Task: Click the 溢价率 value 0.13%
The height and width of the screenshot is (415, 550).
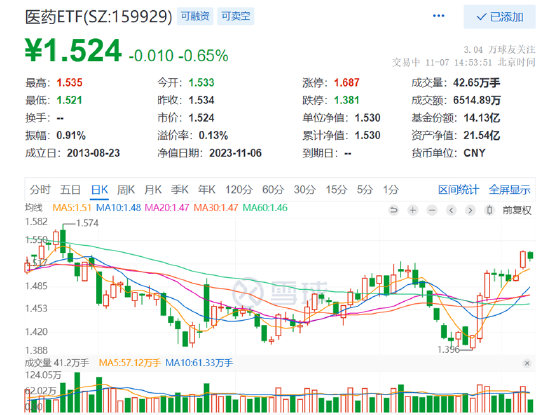Action: pos(213,135)
